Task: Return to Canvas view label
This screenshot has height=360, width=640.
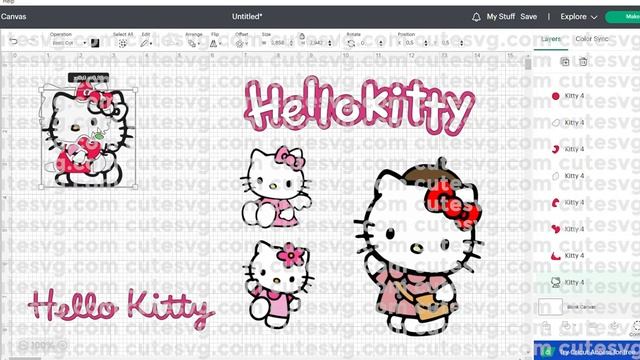Action: click(13, 17)
